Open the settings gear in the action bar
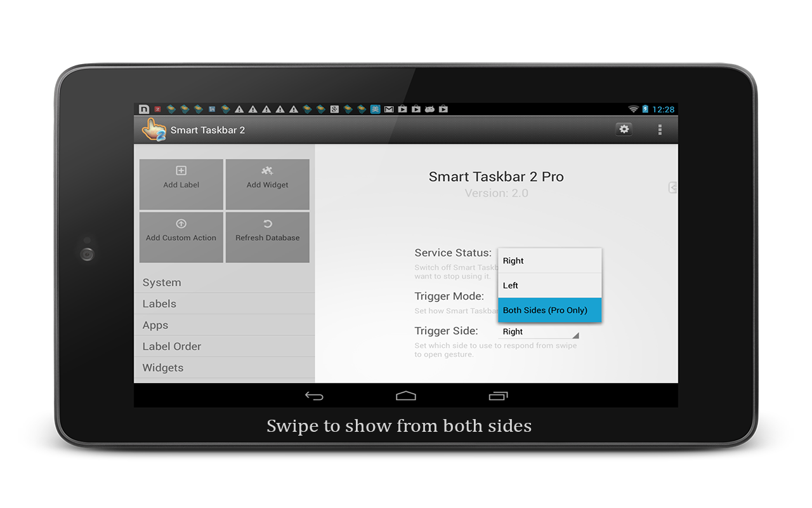Image resolution: width=812 pixels, height=508 pixels. tap(624, 129)
